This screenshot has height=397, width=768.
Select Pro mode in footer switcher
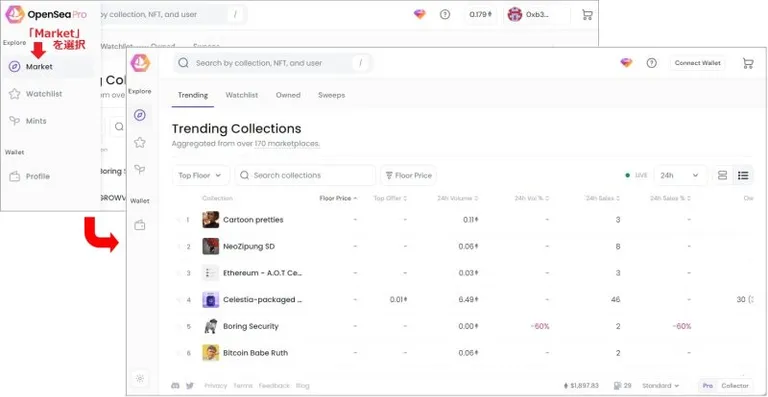(708, 386)
